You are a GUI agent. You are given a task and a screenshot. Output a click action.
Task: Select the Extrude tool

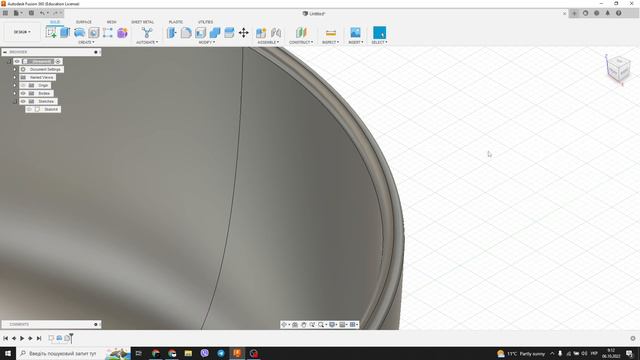(65, 33)
